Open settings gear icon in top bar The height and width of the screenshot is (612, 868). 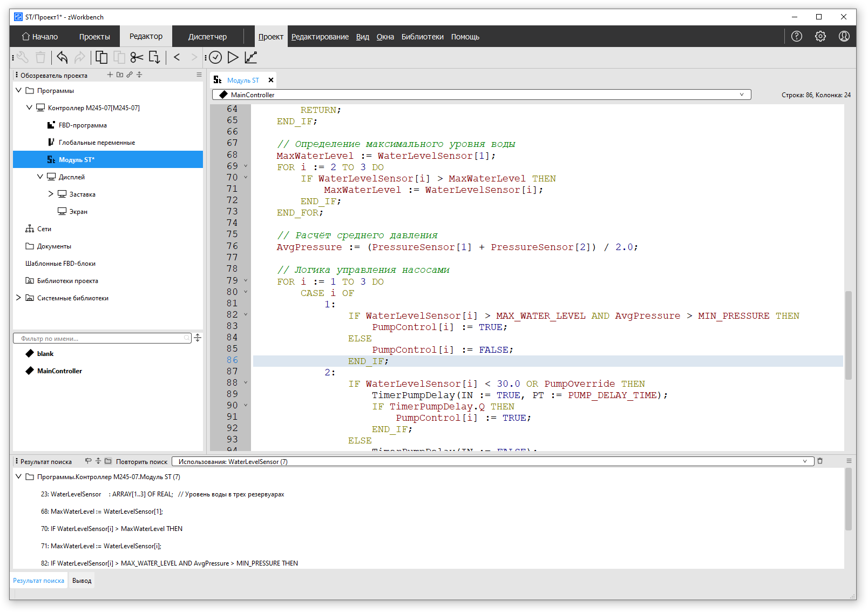click(x=820, y=36)
